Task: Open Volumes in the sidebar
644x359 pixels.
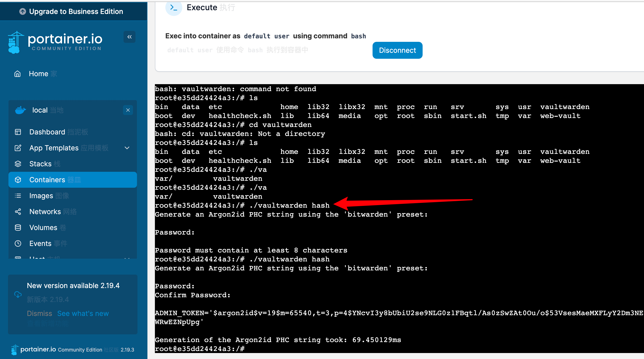Action: (x=72, y=228)
